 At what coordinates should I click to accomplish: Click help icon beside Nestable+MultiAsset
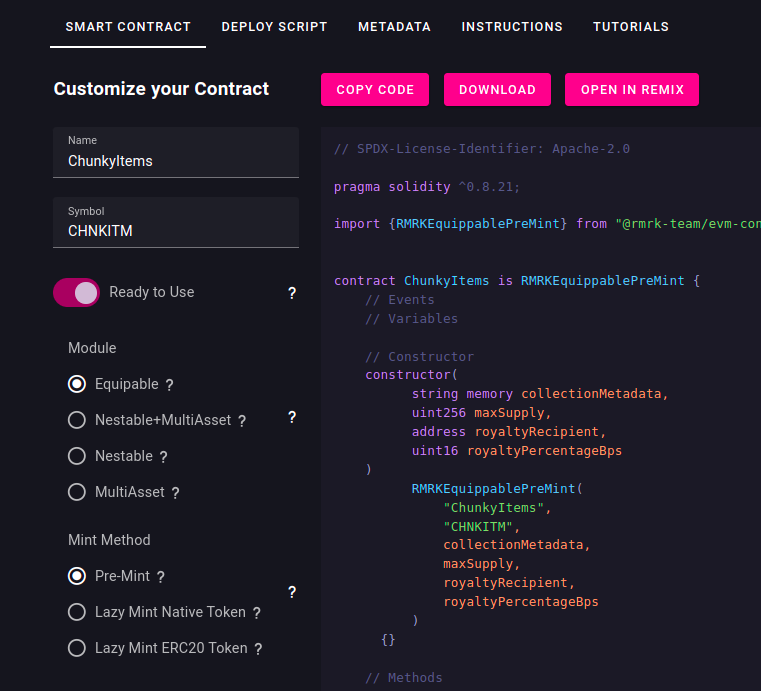(x=242, y=421)
